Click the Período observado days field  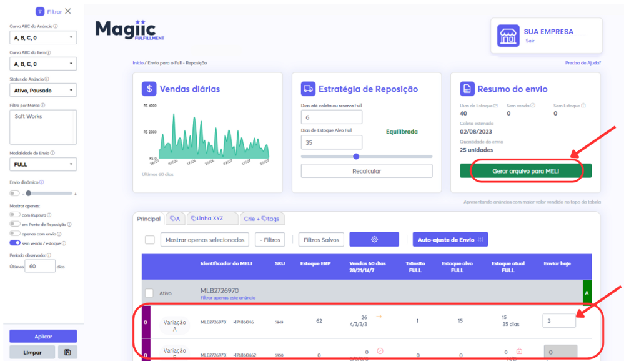pos(40,266)
